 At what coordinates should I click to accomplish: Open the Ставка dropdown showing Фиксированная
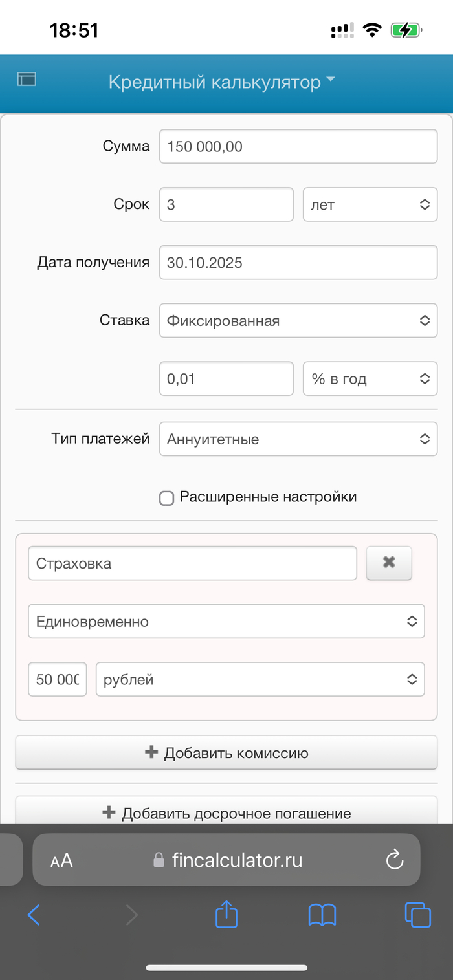tap(298, 320)
